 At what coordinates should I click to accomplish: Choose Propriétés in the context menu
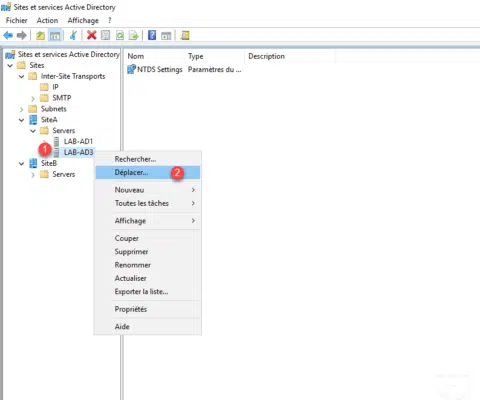pos(148,309)
